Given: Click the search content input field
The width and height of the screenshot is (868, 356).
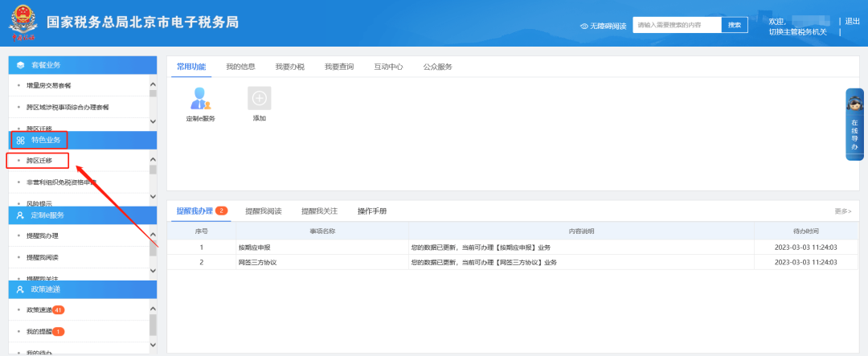Looking at the screenshot, I should pos(677,25).
